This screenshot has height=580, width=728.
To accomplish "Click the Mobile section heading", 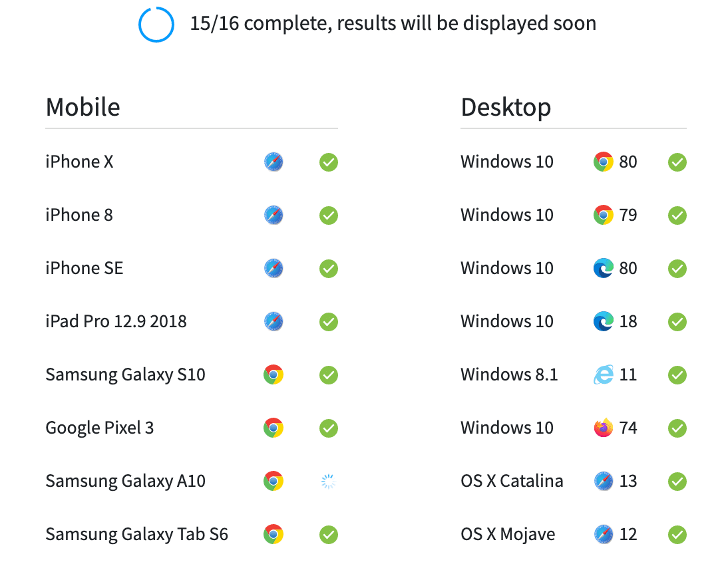I will (x=83, y=107).
